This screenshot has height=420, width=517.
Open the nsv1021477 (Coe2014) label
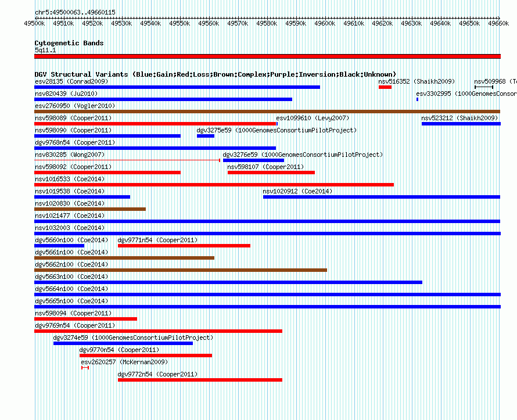click(70, 216)
